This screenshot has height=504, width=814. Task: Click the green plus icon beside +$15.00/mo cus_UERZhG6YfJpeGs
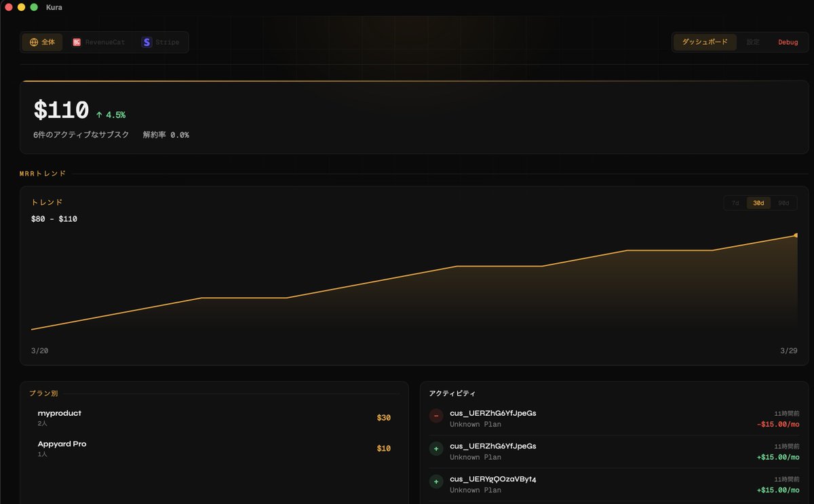pos(436,449)
